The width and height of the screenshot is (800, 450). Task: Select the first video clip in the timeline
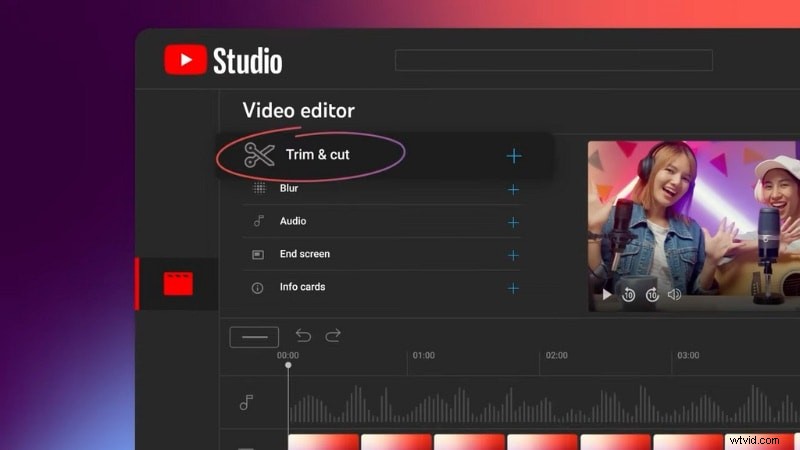(323, 442)
